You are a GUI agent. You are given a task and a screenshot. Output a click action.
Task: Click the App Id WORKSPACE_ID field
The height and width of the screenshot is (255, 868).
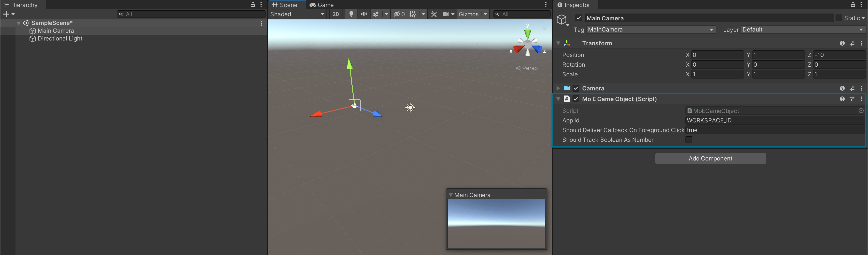tap(775, 120)
